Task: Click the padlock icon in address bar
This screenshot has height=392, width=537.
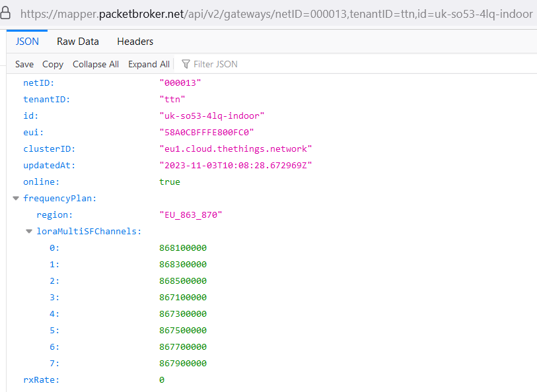Action: (7, 13)
